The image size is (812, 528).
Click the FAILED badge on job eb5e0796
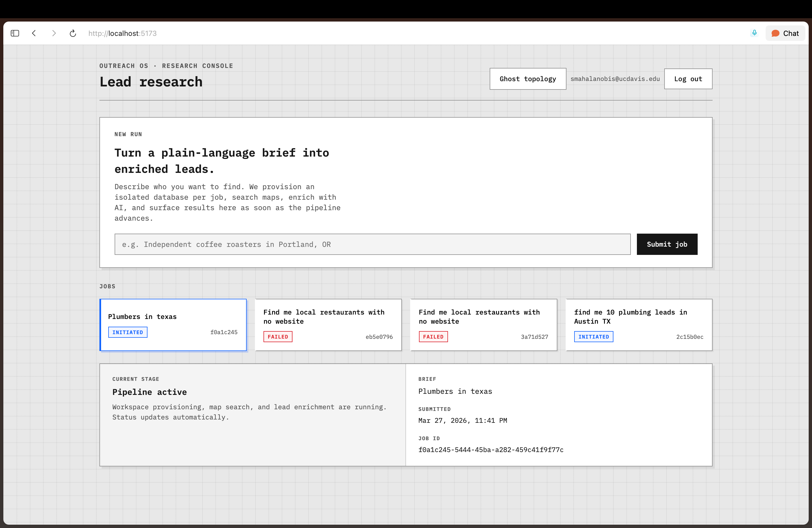coord(277,337)
